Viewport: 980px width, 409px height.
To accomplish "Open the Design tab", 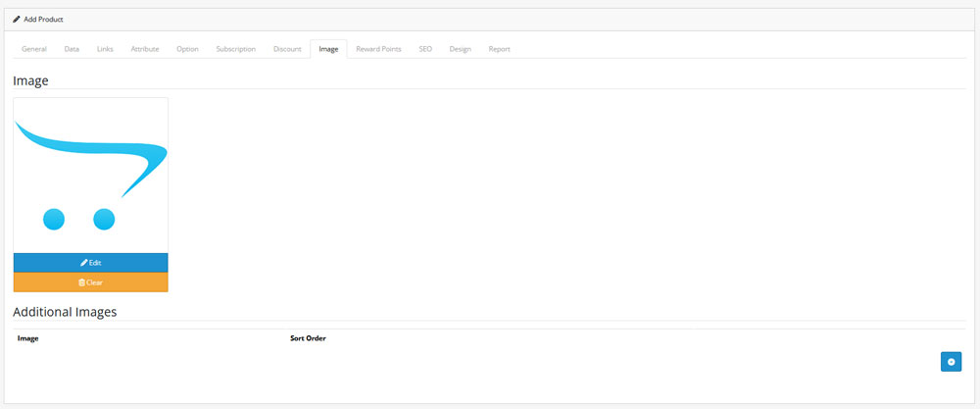I will (460, 49).
